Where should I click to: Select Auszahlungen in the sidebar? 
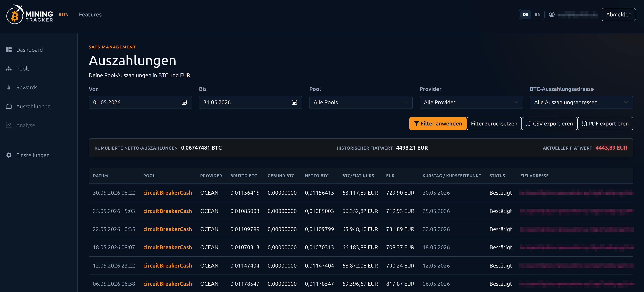pos(33,106)
